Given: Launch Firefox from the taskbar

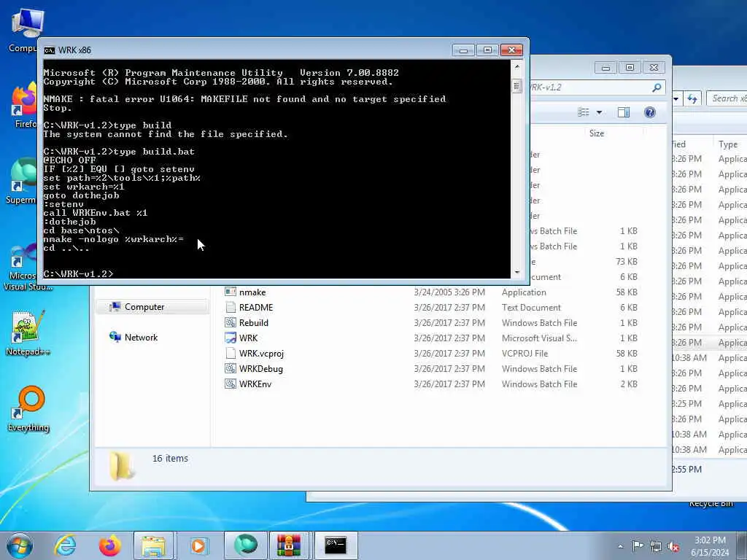Looking at the screenshot, I should (x=109, y=545).
